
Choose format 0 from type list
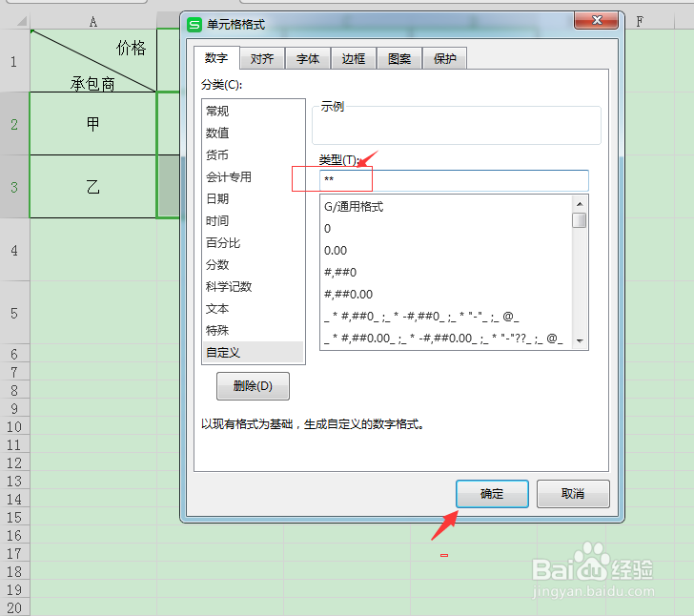coord(446,229)
